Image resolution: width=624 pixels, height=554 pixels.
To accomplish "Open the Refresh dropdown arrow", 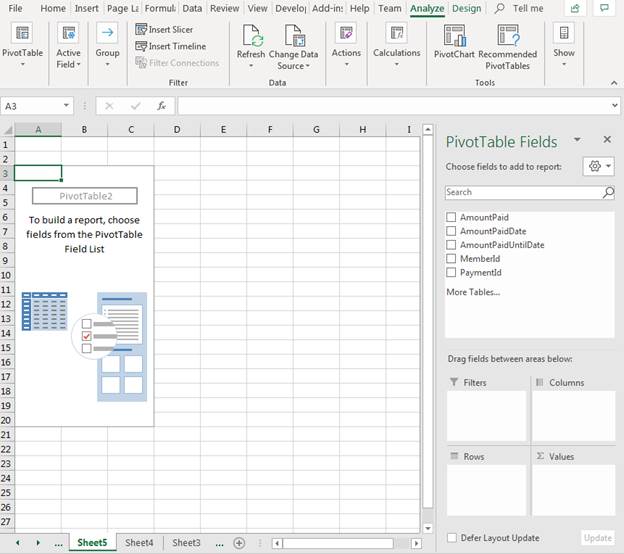I will click(x=251, y=65).
